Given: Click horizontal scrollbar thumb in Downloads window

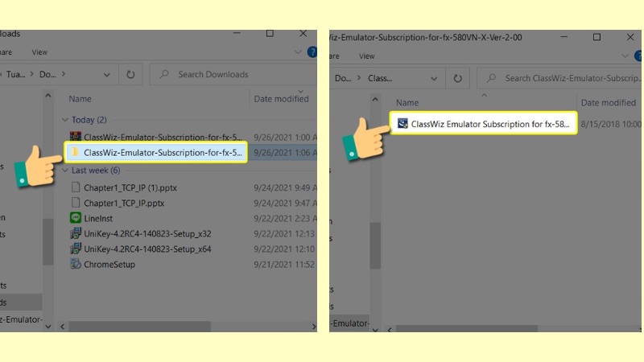Looking at the screenshot, I should 139,327.
